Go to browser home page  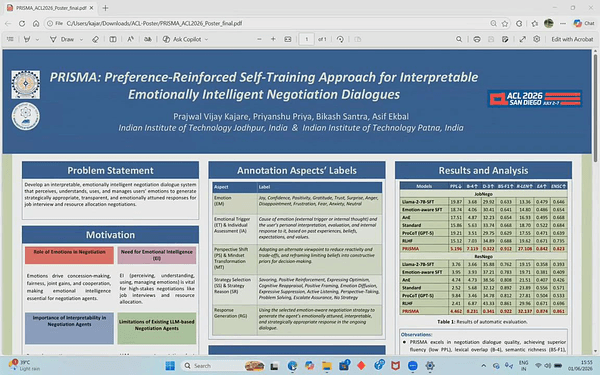[x=36, y=23]
